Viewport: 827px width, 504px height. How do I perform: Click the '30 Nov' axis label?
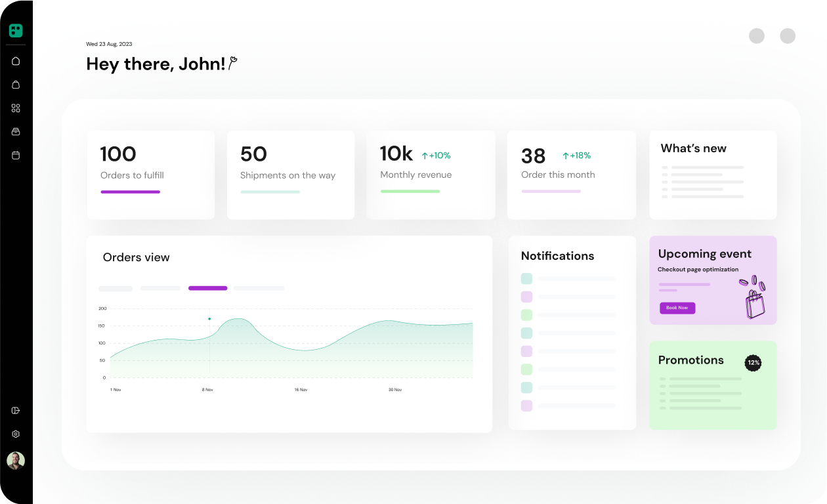click(x=394, y=390)
